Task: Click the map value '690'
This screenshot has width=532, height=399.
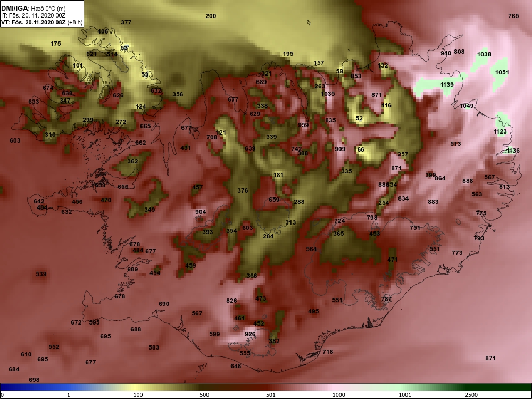Action: pos(164,304)
